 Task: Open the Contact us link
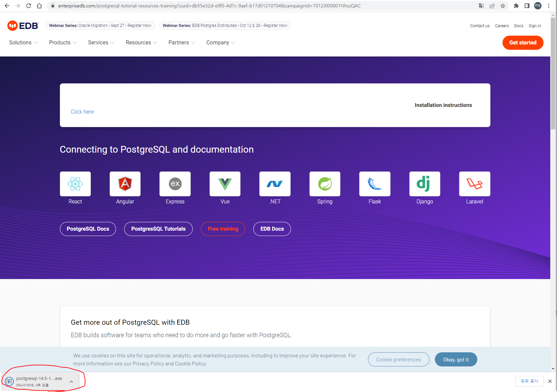pos(480,26)
